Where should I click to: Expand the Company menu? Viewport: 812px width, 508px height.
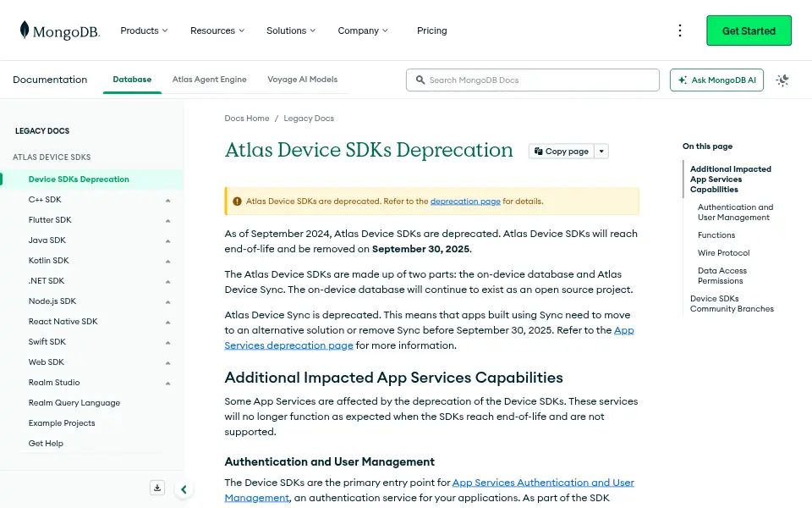pos(363,30)
